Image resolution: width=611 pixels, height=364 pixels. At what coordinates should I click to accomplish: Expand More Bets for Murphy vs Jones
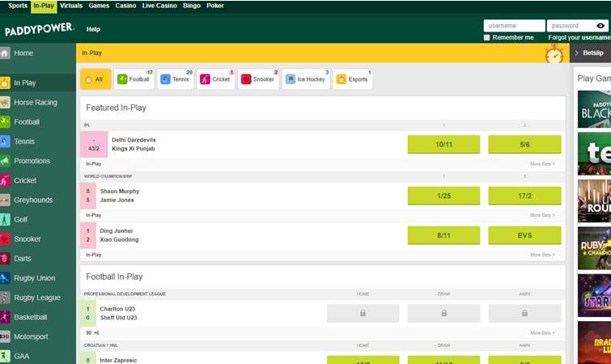[x=542, y=215]
